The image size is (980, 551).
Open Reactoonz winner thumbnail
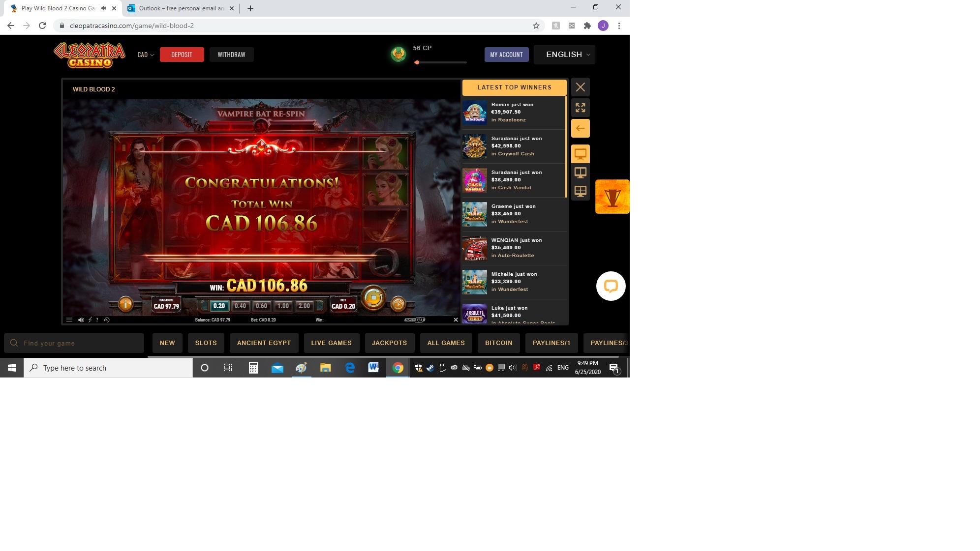pyautogui.click(x=475, y=113)
